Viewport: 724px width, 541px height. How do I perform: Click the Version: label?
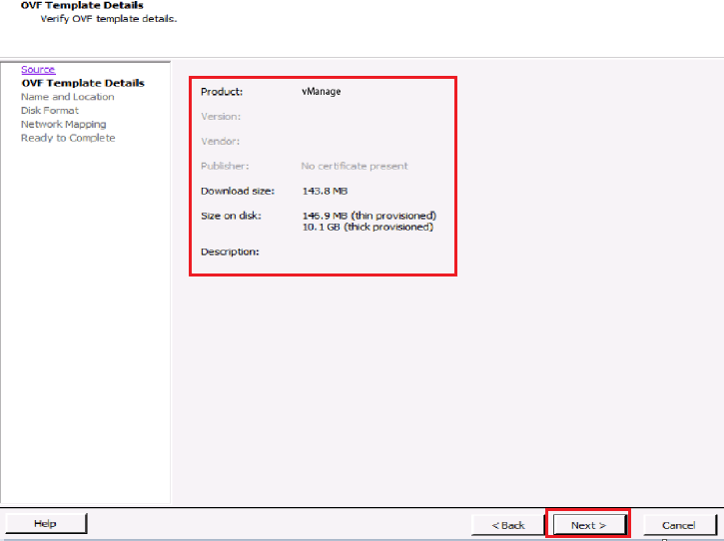(221, 117)
